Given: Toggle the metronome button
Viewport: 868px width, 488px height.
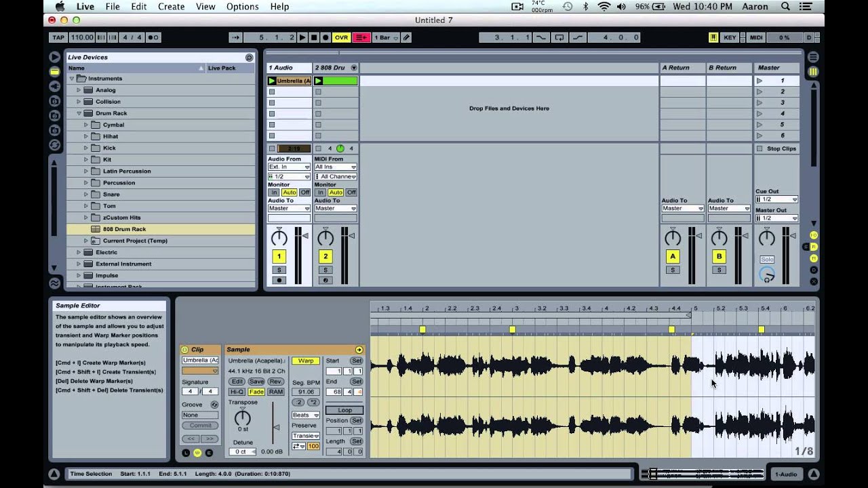Looking at the screenshot, I should [153, 37].
